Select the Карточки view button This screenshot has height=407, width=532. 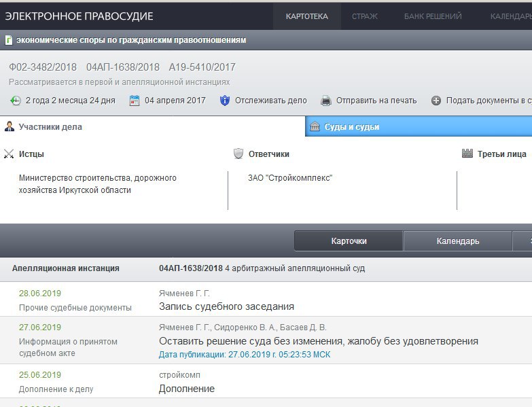click(x=349, y=241)
